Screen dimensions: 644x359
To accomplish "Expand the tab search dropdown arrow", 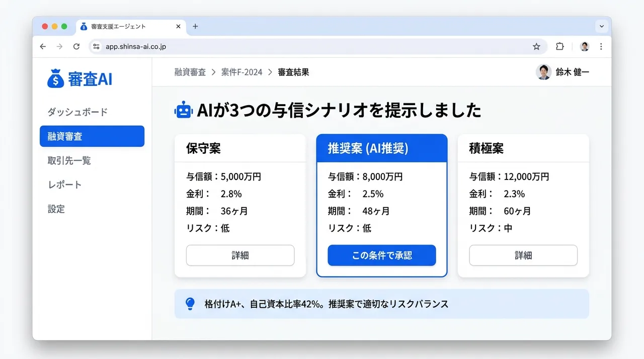I will [602, 26].
